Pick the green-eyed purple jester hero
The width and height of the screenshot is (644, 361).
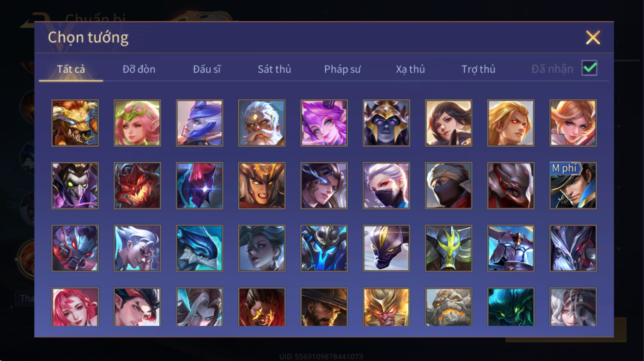75,186
